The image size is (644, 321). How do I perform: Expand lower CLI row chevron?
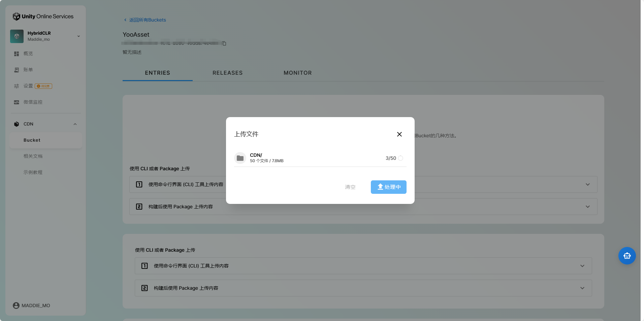(x=582, y=266)
